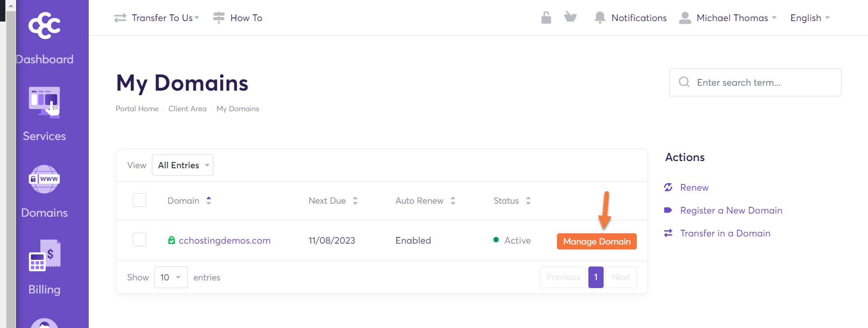Expand the All Entries view dropdown

(x=182, y=165)
